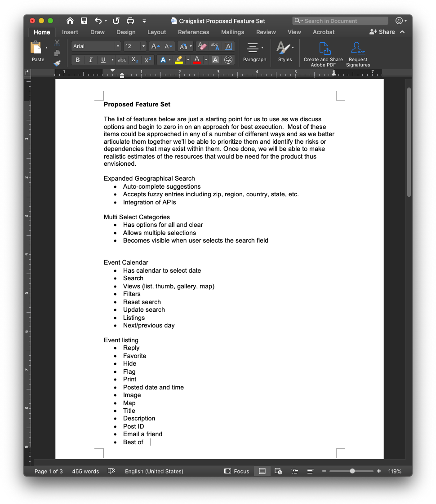The image size is (436, 504).
Task: Open the spelling proofing status icon
Action: click(111, 471)
